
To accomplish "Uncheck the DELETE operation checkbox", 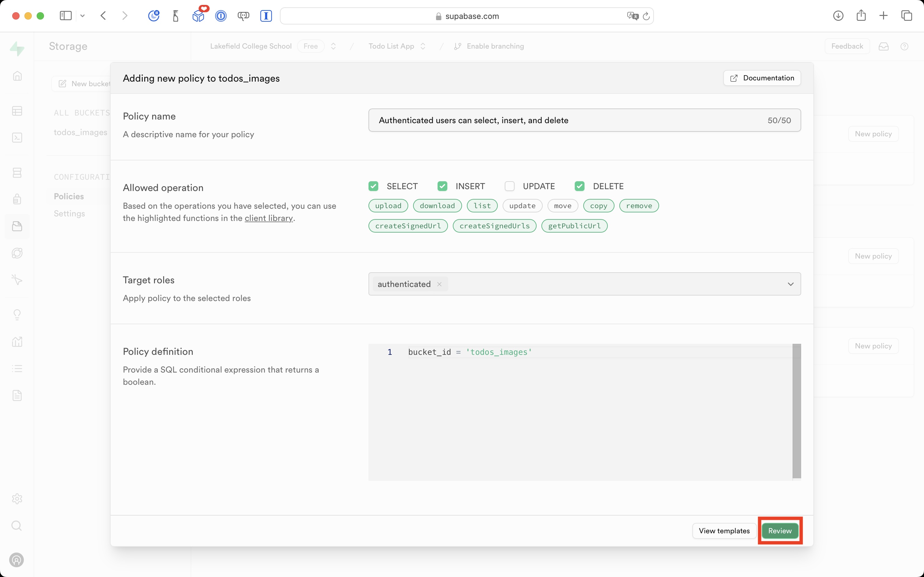I will [x=579, y=186].
